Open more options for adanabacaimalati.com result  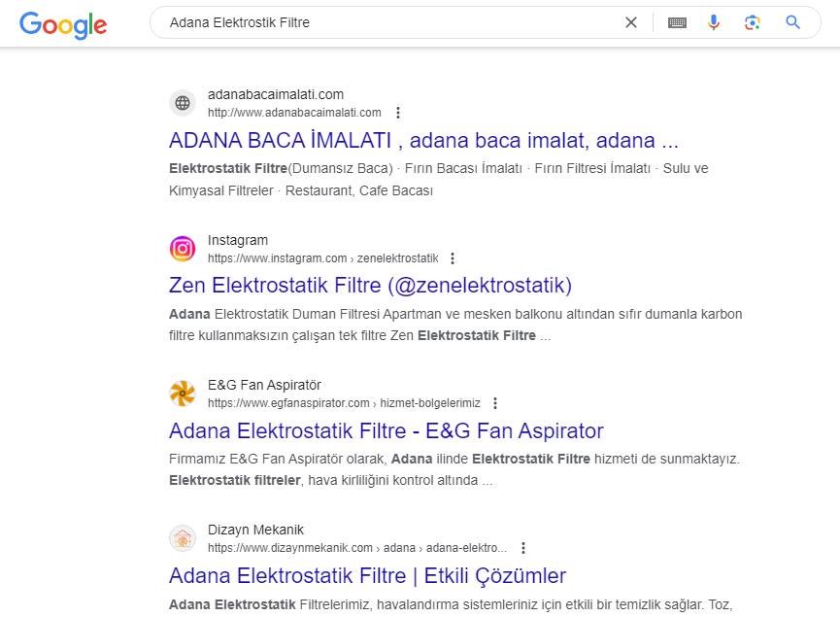(397, 113)
